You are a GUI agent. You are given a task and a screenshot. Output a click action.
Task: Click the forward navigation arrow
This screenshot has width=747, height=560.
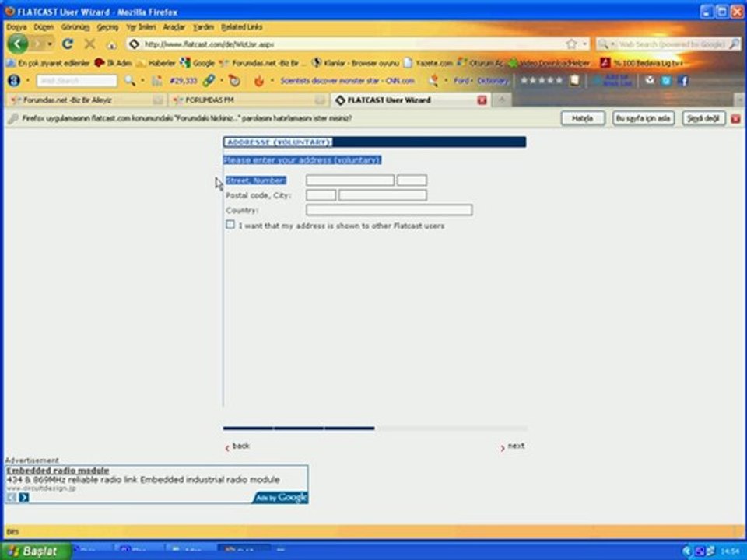click(x=37, y=44)
